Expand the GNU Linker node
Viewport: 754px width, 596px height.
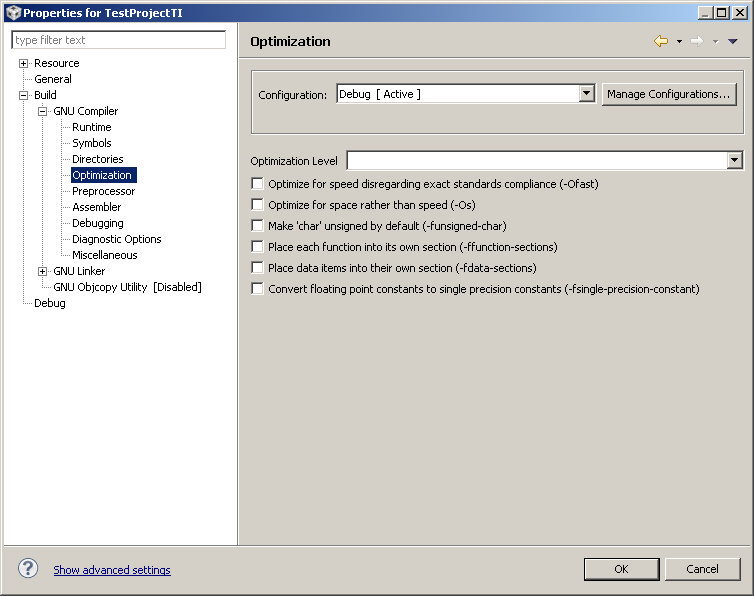tap(42, 271)
